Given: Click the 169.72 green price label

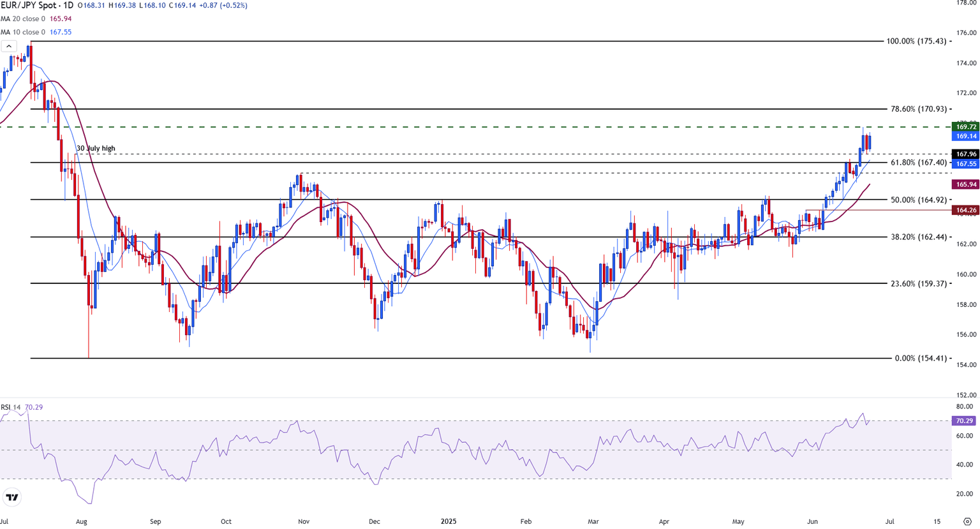Looking at the screenshot, I should point(965,127).
